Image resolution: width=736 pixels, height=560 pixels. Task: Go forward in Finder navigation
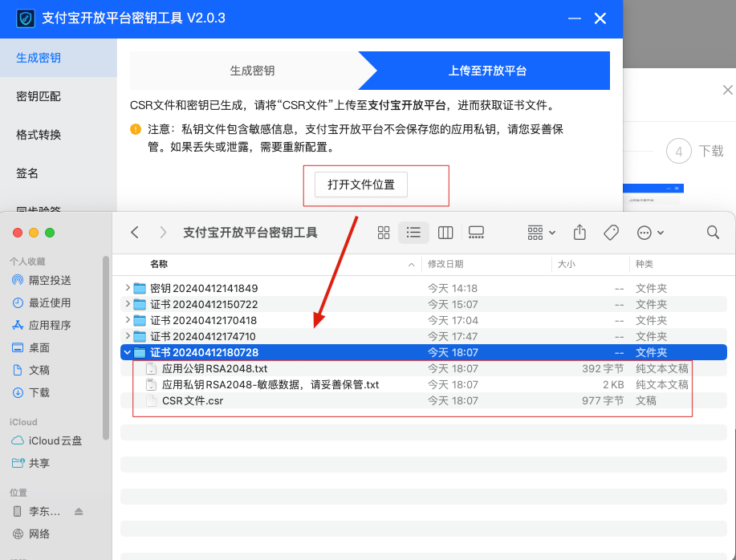pyautogui.click(x=163, y=233)
